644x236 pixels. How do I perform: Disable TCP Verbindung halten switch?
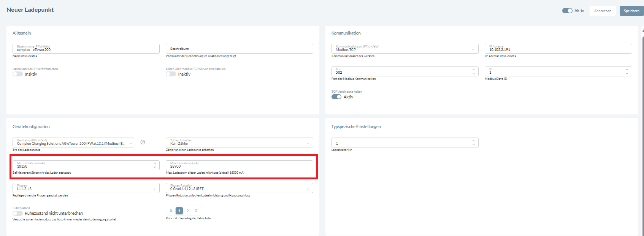pyautogui.click(x=336, y=97)
